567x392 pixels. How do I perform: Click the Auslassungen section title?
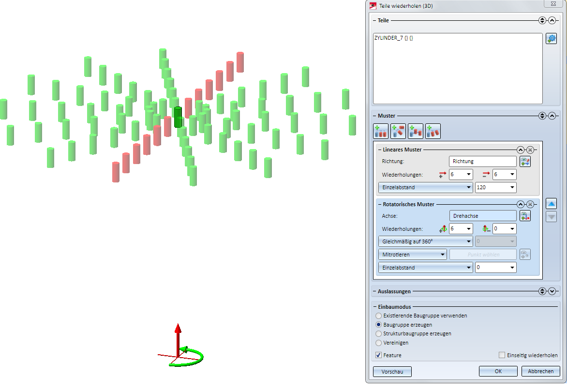pos(394,291)
